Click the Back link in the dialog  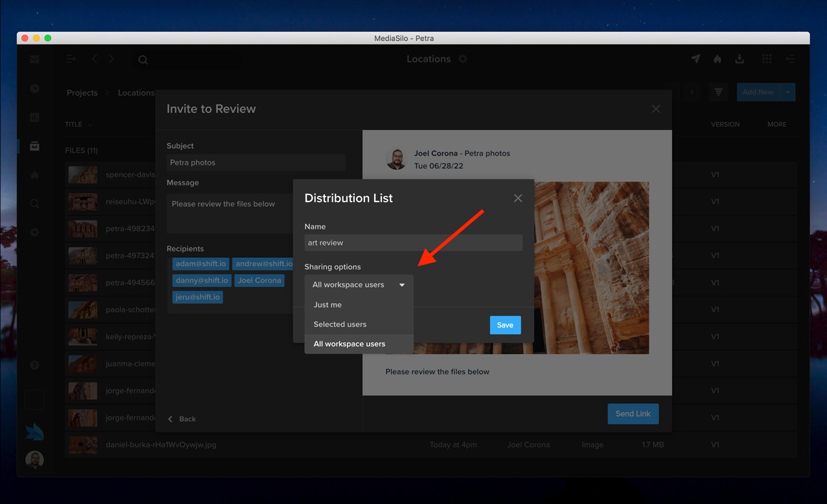point(182,419)
